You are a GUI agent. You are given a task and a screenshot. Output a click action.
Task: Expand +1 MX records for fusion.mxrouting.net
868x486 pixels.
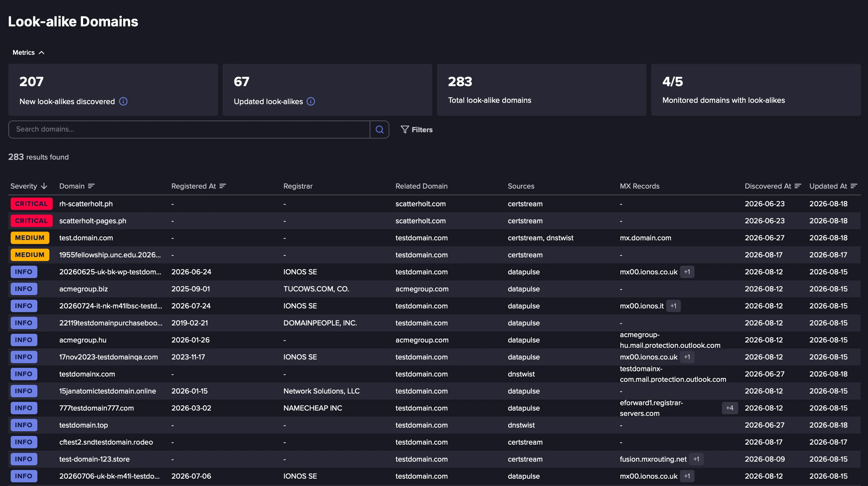(696, 459)
